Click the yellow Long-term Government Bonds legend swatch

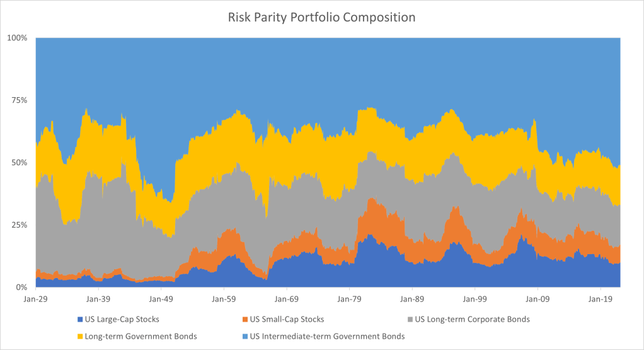[79, 336]
